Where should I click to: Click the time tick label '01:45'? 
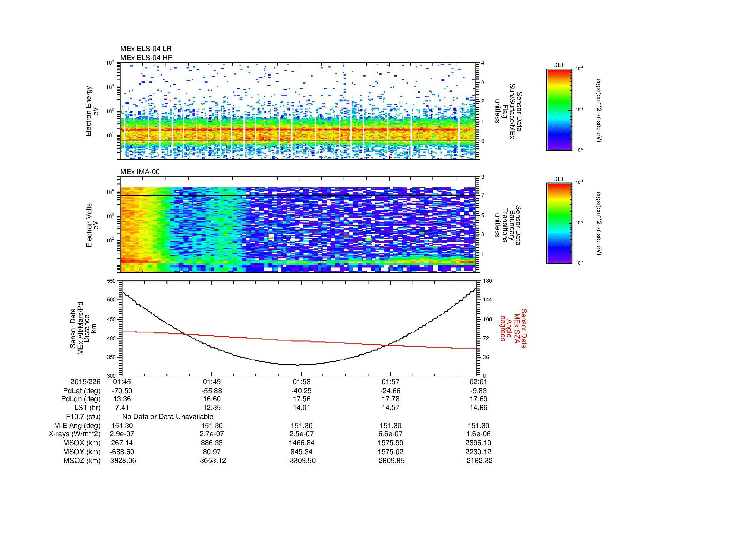[122, 382]
